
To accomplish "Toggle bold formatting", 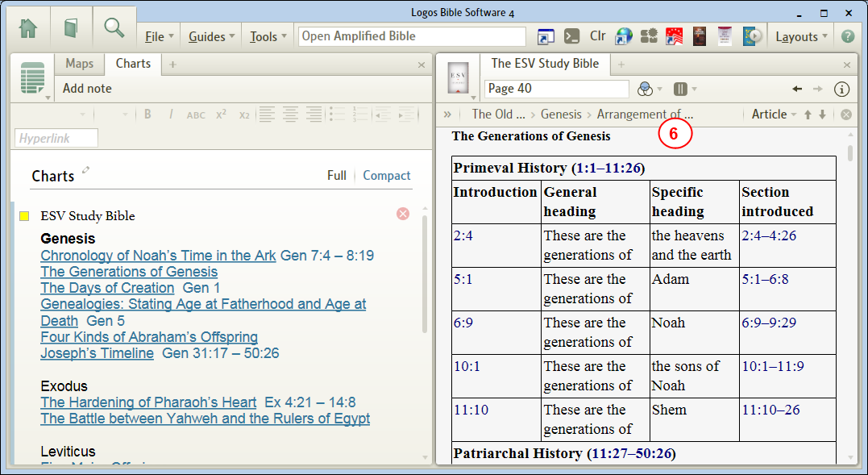I will [x=147, y=115].
